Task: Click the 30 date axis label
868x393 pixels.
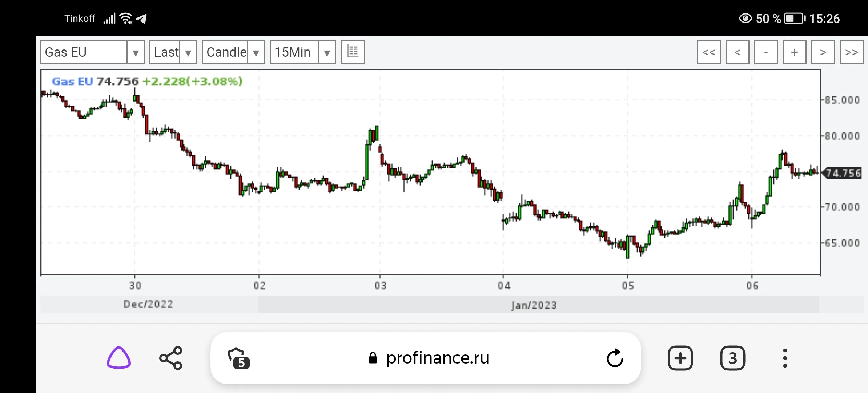Action: pyautogui.click(x=135, y=286)
